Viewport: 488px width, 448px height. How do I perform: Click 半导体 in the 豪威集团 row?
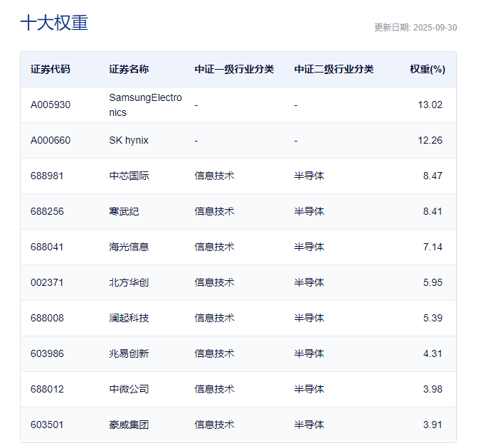pos(309,425)
